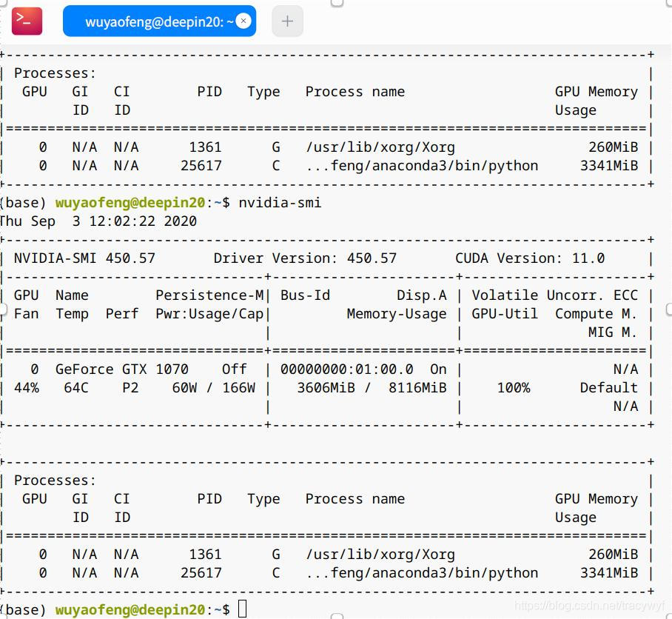Click the 100% GPU-Util value
This screenshot has width=672, height=619.
[x=514, y=388]
